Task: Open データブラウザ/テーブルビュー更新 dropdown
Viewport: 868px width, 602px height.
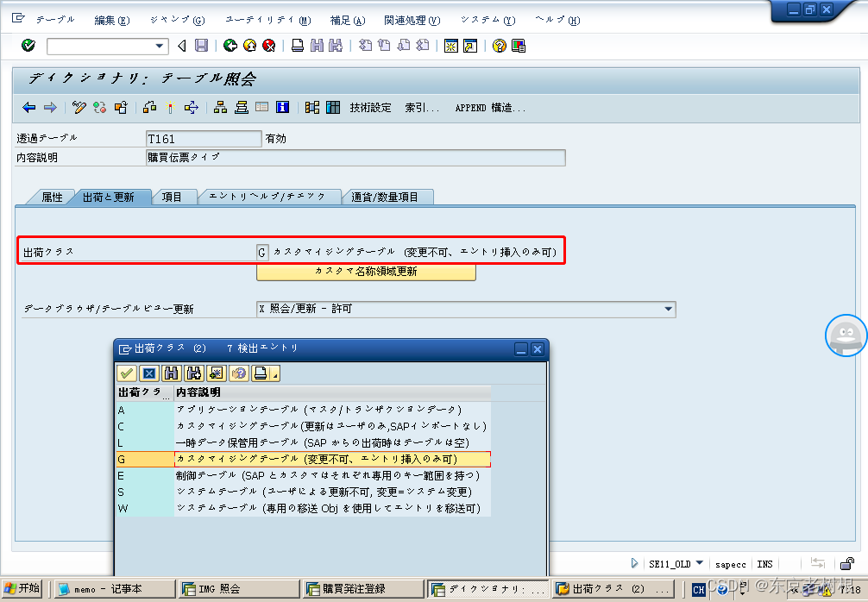Action: [x=668, y=309]
